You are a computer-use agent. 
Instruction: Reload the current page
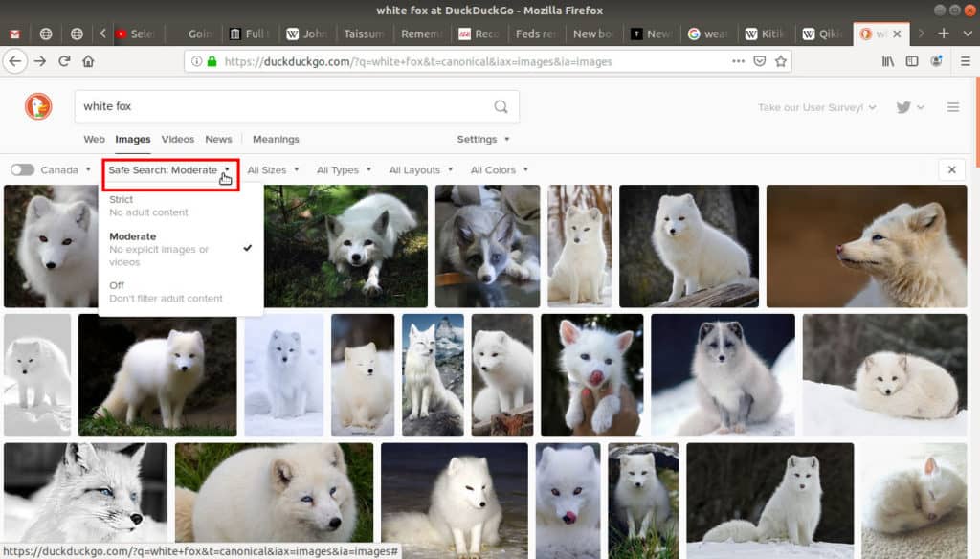coord(64,61)
